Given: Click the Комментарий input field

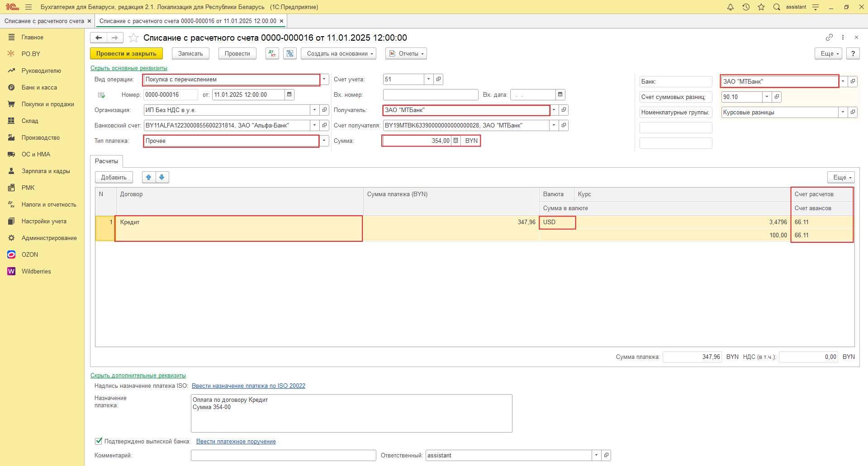Looking at the screenshot, I should point(283,455).
